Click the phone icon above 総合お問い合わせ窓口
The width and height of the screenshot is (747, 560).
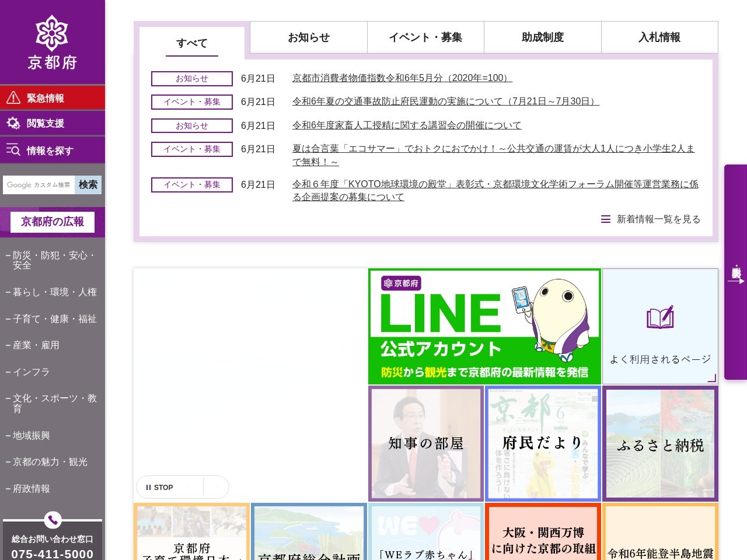click(x=53, y=519)
